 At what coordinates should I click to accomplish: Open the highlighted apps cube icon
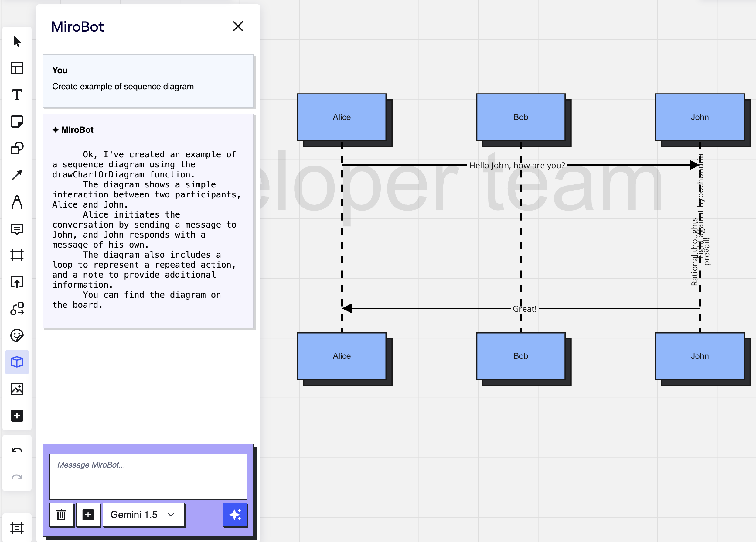(17, 362)
